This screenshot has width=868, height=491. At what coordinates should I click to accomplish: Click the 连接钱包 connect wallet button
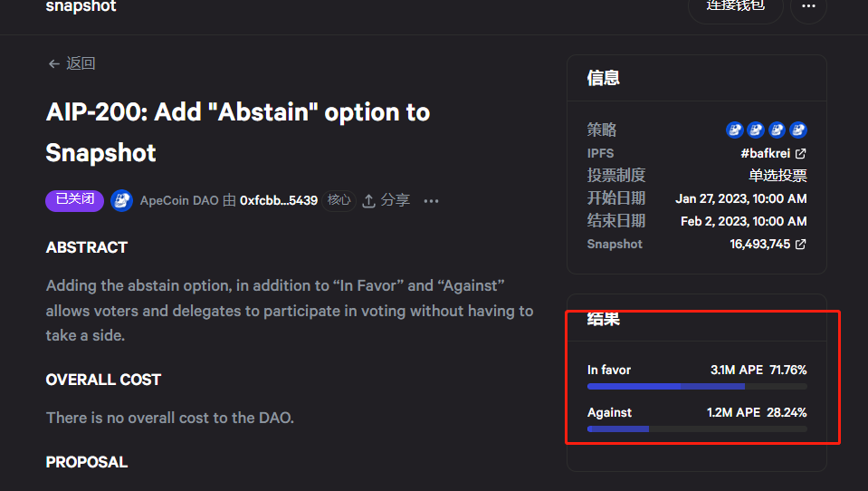click(x=735, y=7)
